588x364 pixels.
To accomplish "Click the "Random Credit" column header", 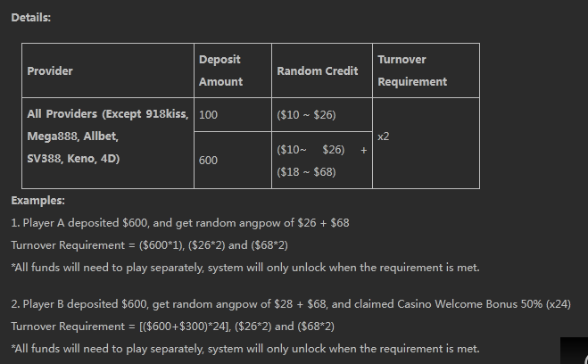I will tap(318, 70).
